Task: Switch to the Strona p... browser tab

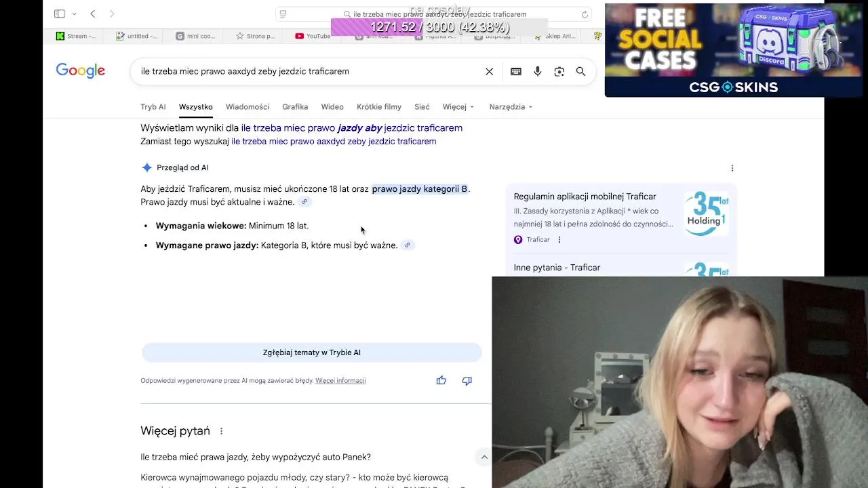Action: point(256,36)
